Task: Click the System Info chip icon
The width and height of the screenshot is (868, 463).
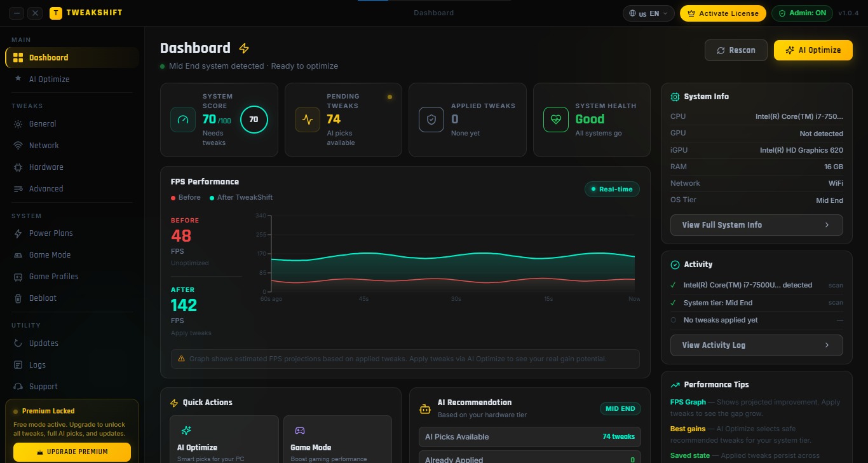Action: point(675,97)
